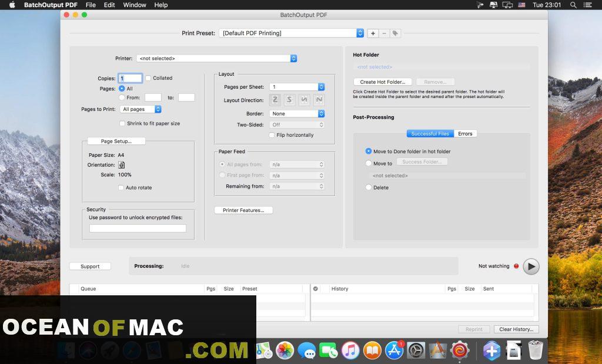Open the displays icon in menu bar

pyautogui.click(x=507, y=5)
